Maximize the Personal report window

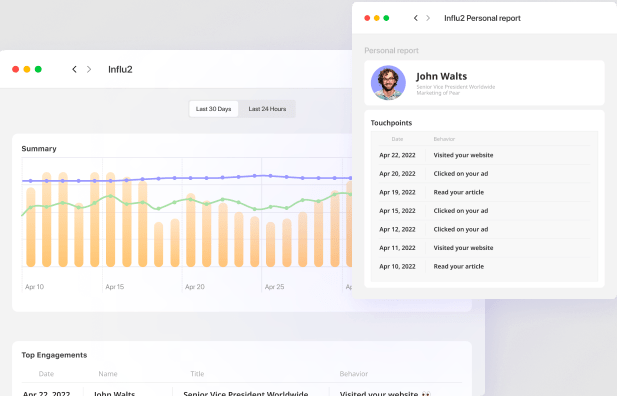pos(386,18)
